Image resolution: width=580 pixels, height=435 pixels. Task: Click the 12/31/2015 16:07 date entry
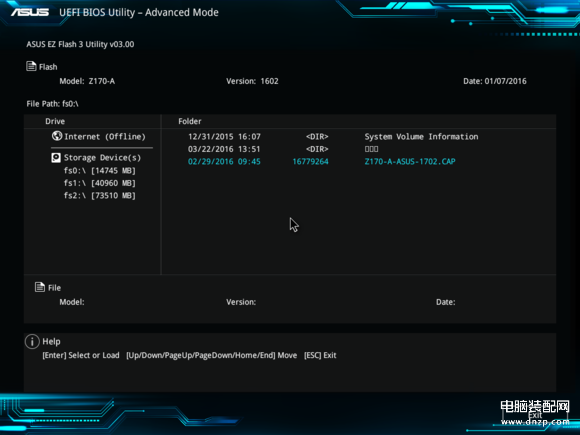(x=224, y=136)
